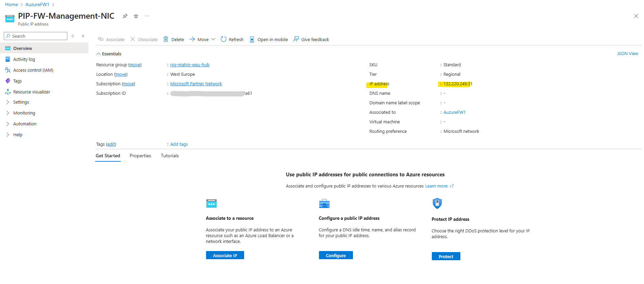Select the IP address value 132.220.249.31
644x284 pixels.
point(458,84)
